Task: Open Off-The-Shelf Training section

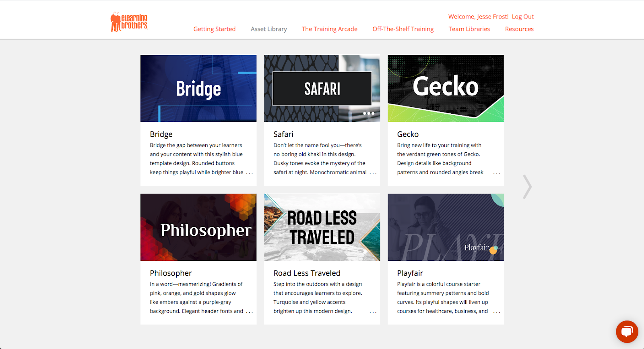Action: coord(403,29)
